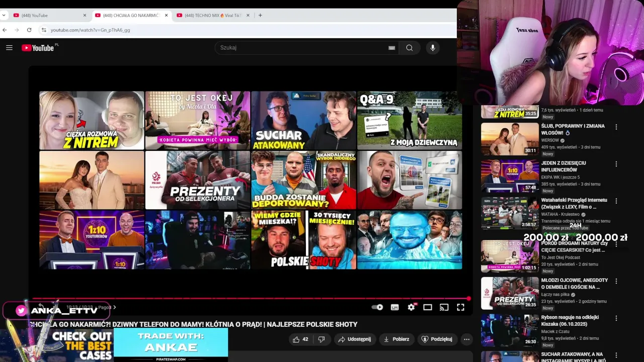
Task: Open options menu for 'SUCHAR ATAKOWANY' sidebar video
Action: [616, 355]
